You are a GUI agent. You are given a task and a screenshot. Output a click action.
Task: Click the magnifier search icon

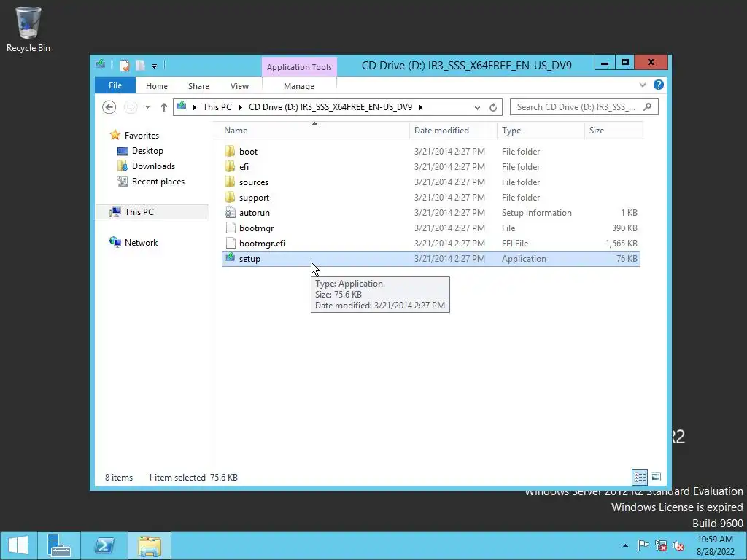(x=647, y=107)
